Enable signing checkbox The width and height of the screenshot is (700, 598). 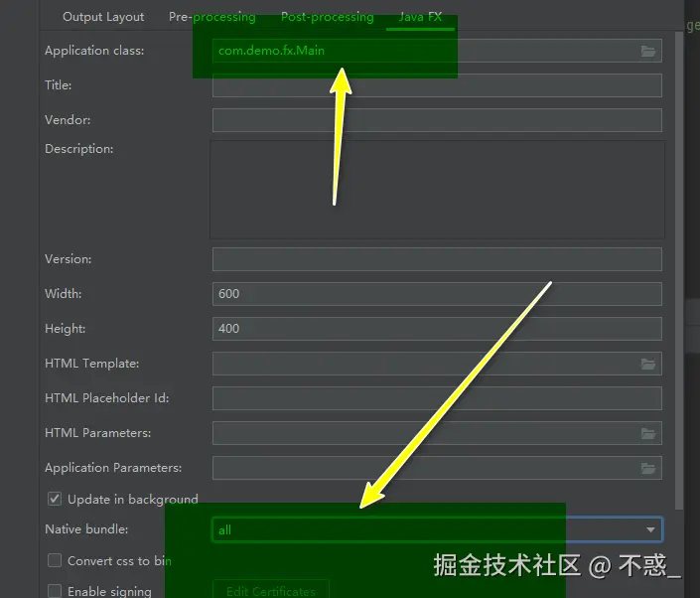(55, 591)
